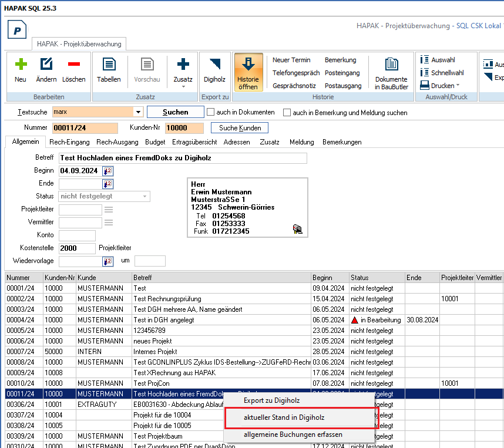Open the Zusatz dropdown in ribbon
504x448 pixels.
point(183,86)
